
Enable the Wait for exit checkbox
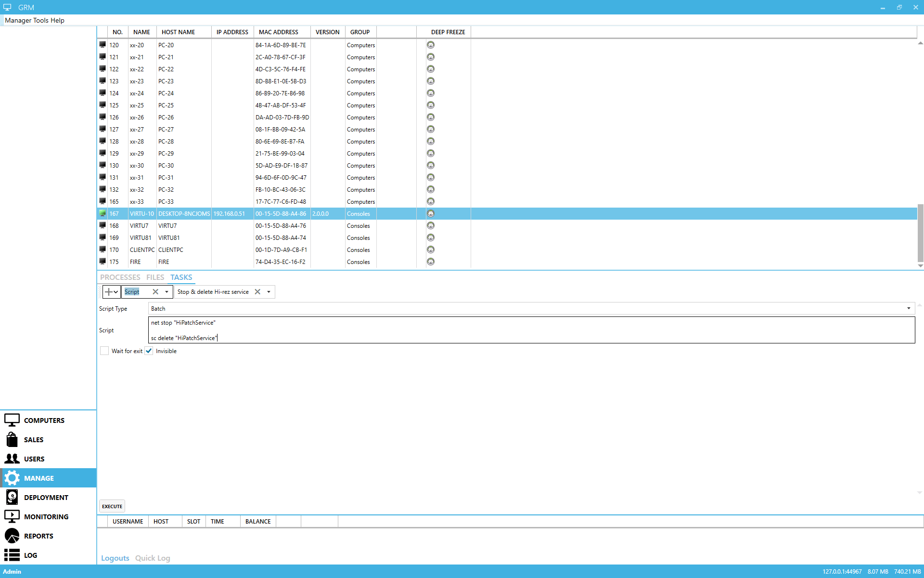104,351
